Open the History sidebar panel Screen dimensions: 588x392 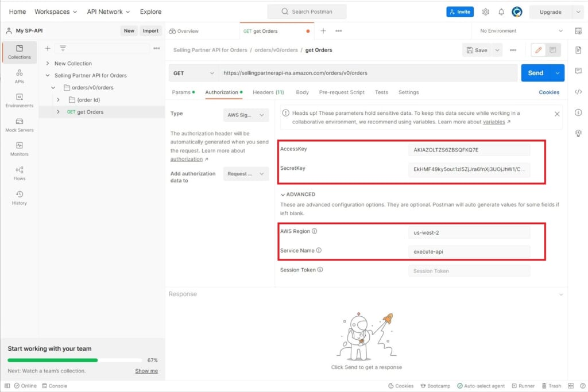(20, 197)
